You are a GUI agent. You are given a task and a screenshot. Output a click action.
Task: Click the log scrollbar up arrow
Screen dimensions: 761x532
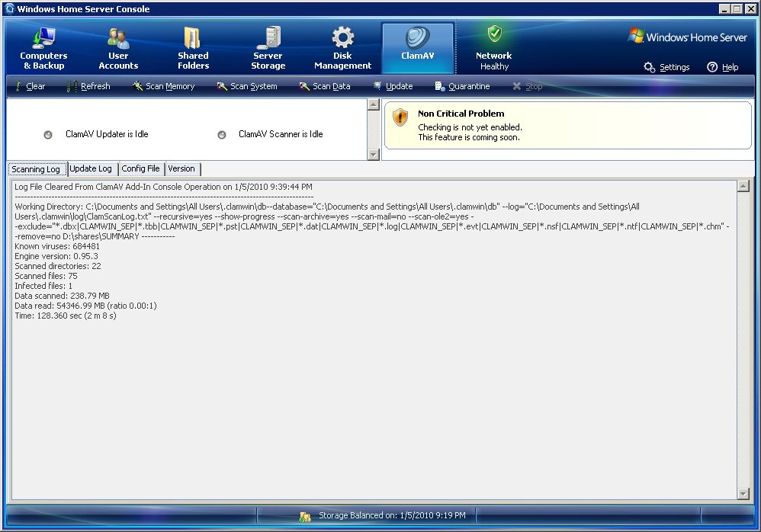tap(743, 186)
